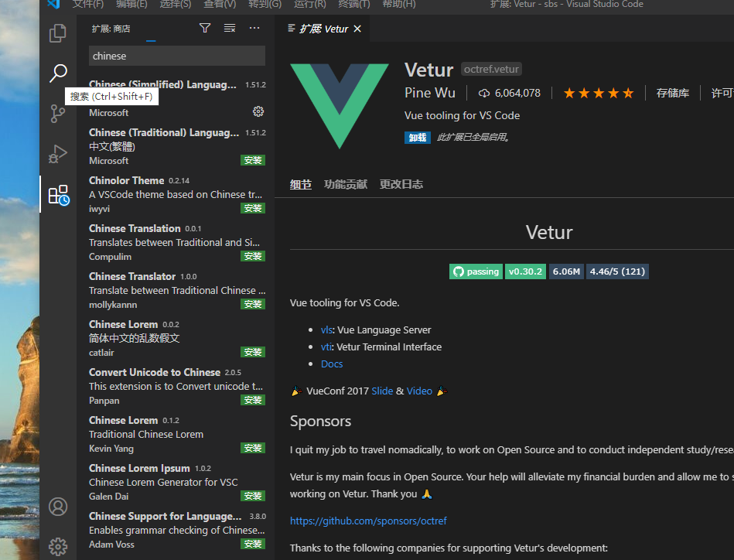
Task: Switch to the 更改日志 tab
Action: click(401, 185)
